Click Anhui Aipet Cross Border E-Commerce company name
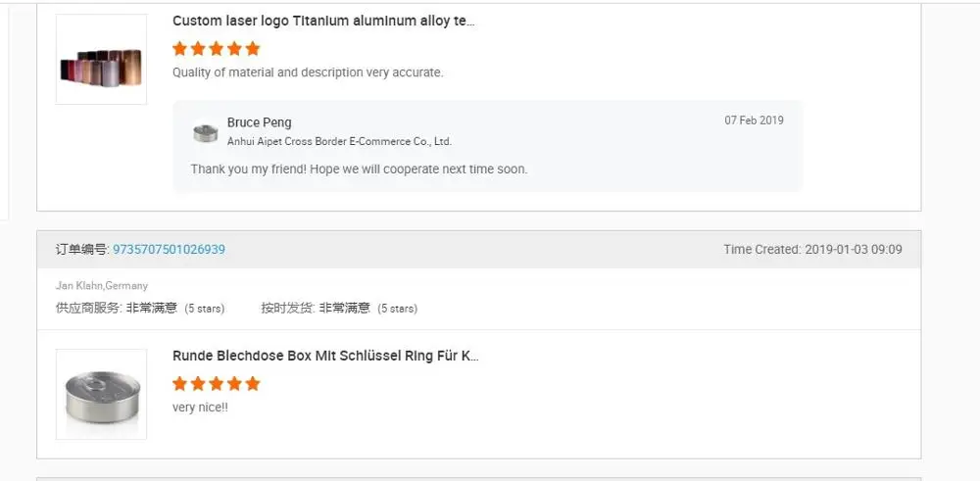The width and height of the screenshot is (980, 481). click(x=339, y=141)
